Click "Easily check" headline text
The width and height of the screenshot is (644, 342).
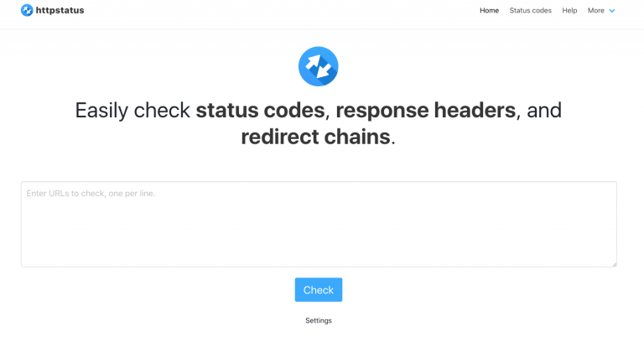coord(132,111)
